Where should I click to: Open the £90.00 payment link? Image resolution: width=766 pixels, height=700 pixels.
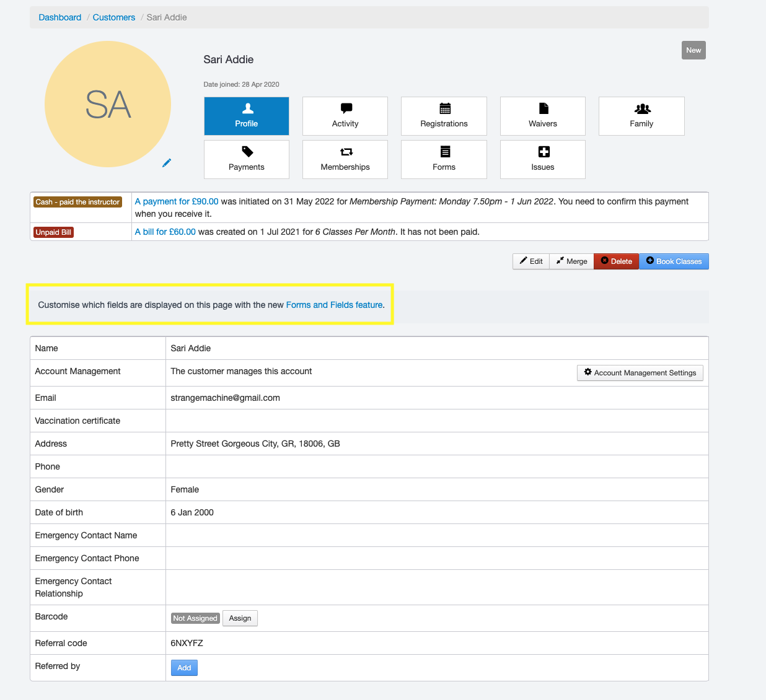177,201
